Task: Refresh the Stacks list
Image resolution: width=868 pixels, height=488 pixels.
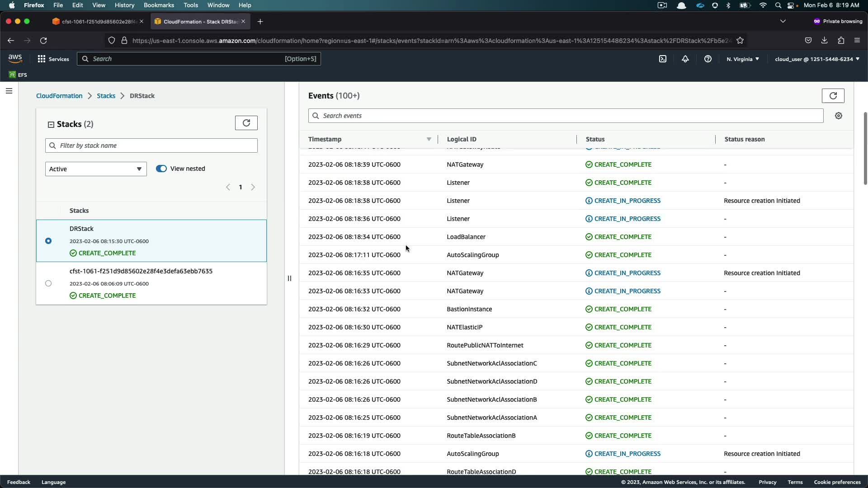Action: pyautogui.click(x=246, y=123)
